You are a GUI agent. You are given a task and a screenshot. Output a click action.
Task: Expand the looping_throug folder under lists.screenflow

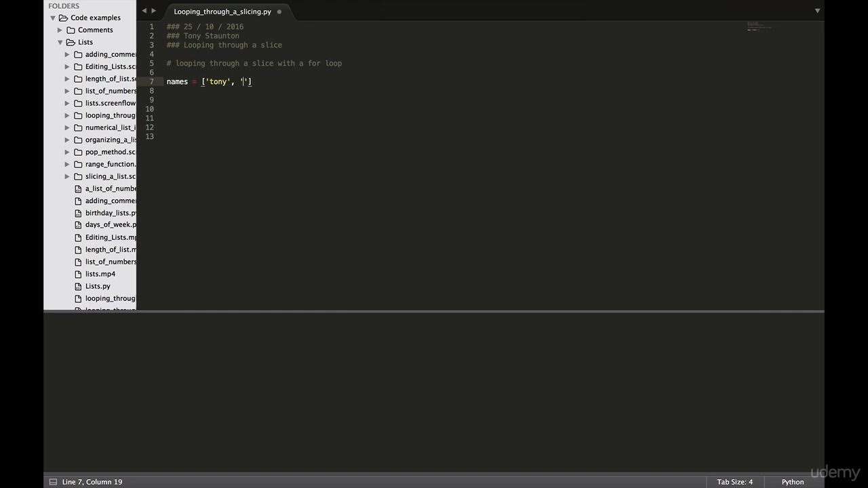(67, 115)
